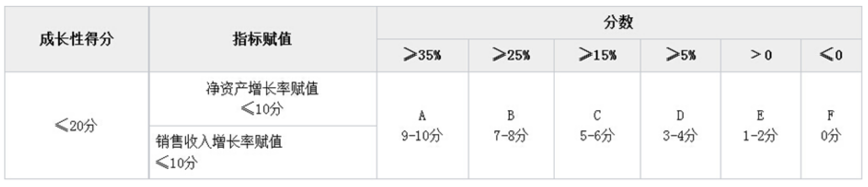Click the ≤0 column header

pos(831,55)
